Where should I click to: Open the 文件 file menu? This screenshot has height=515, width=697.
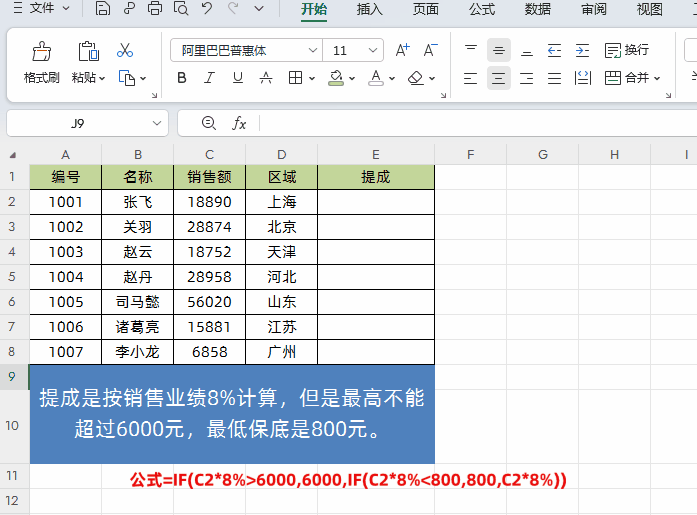click(x=41, y=8)
